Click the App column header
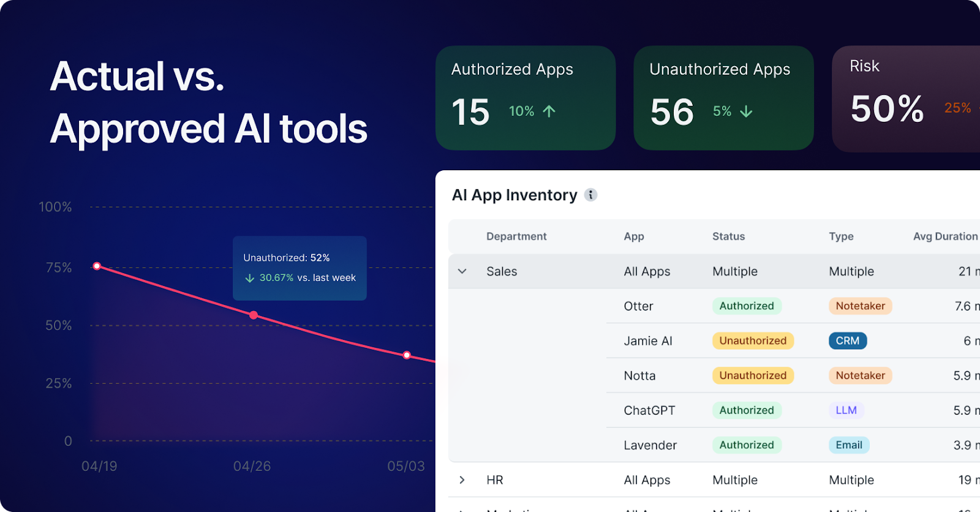This screenshot has height=512, width=980. tap(633, 236)
